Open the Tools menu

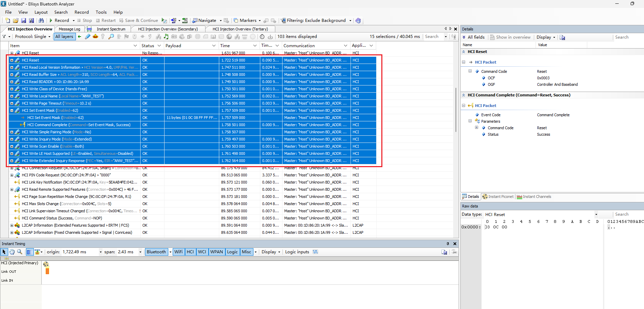tap(101, 12)
